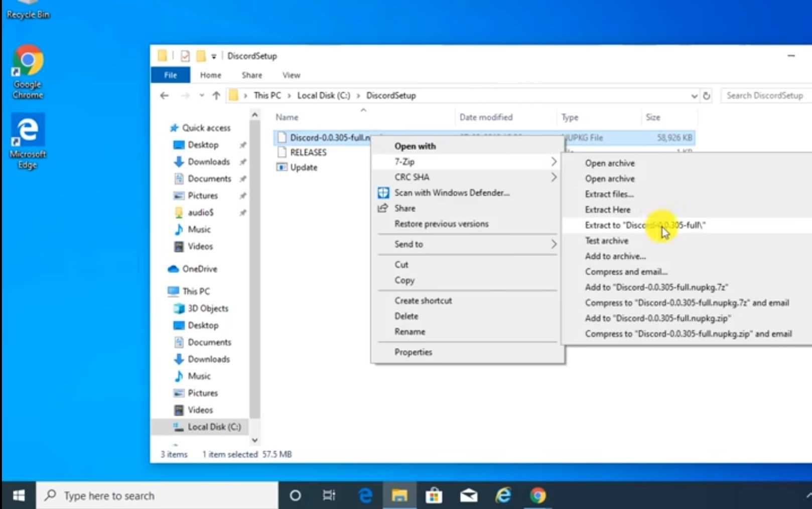The height and width of the screenshot is (509, 812).
Task: Switch to the Home ribbon tab
Action: click(211, 75)
